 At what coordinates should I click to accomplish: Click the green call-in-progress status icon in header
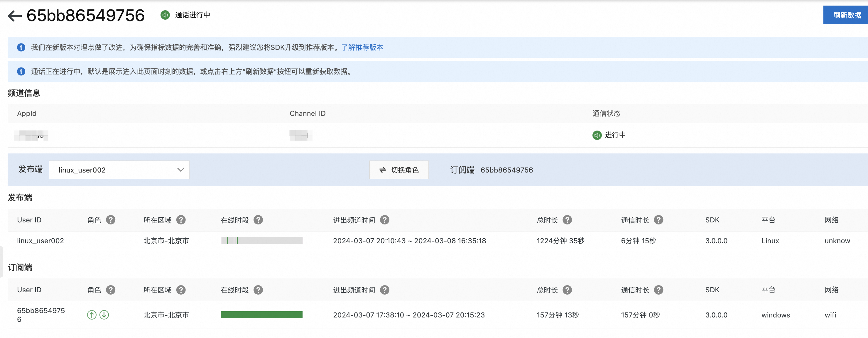pos(165,15)
